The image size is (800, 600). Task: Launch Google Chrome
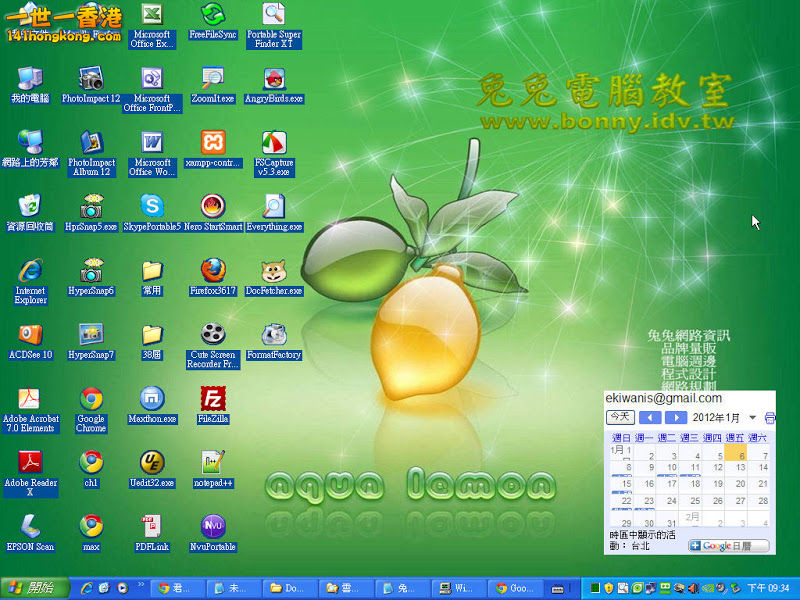(89, 398)
